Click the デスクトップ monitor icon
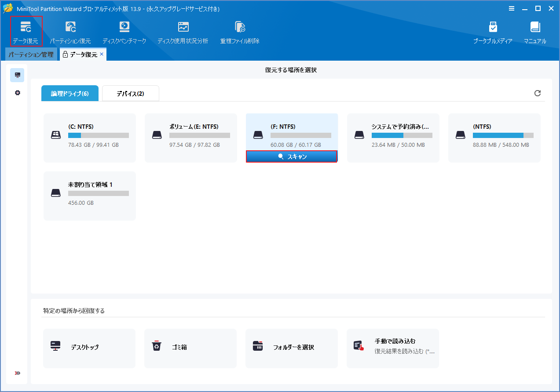Image resolution: width=560 pixels, height=392 pixels. coord(55,346)
